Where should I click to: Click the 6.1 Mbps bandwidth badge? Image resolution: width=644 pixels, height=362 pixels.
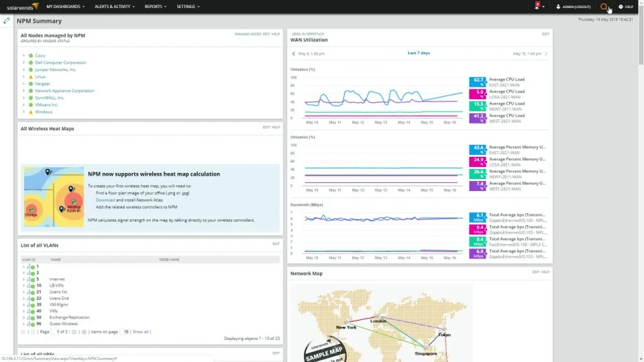(478, 217)
